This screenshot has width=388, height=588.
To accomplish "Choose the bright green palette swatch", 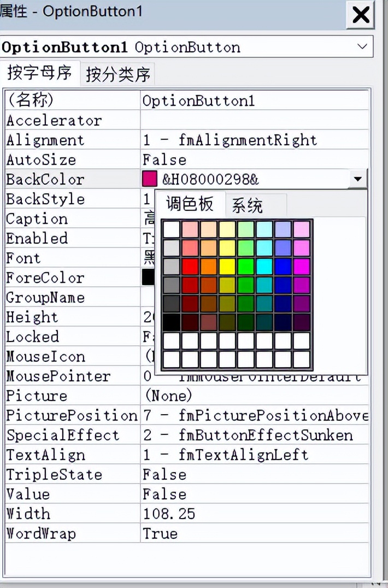I will click(246, 266).
